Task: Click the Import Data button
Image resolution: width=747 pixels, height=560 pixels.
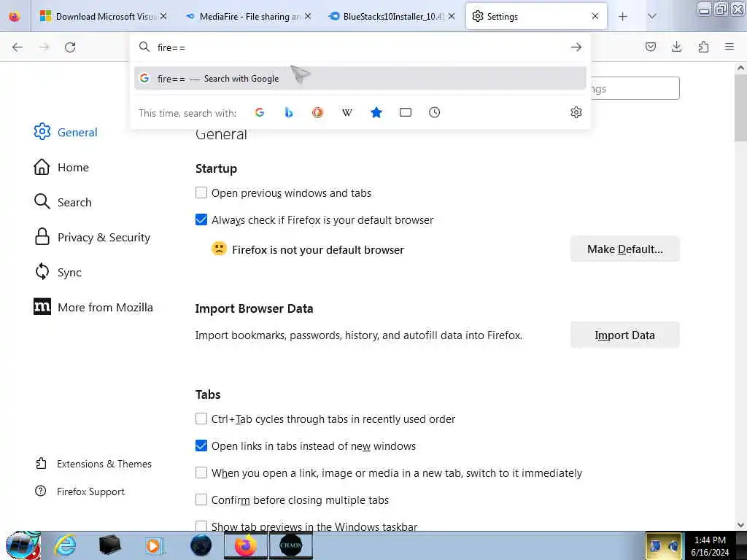Action: click(x=624, y=335)
